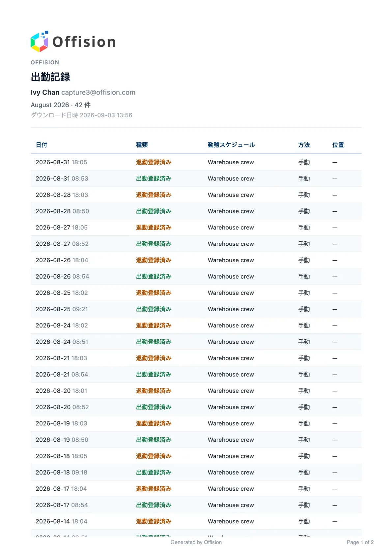This screenshot has height=555, width=392.
Task: Select date cell 2026-08-24 18:02
Action: point(62,325)
